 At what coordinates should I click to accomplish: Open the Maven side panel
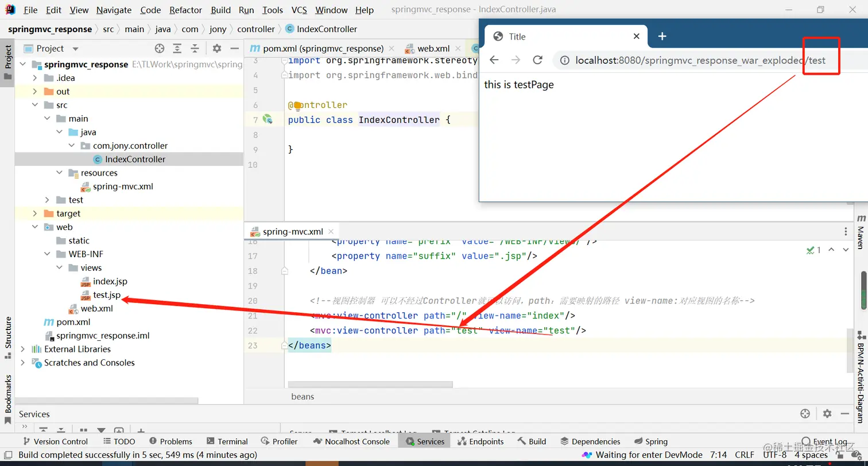point(861,232)
